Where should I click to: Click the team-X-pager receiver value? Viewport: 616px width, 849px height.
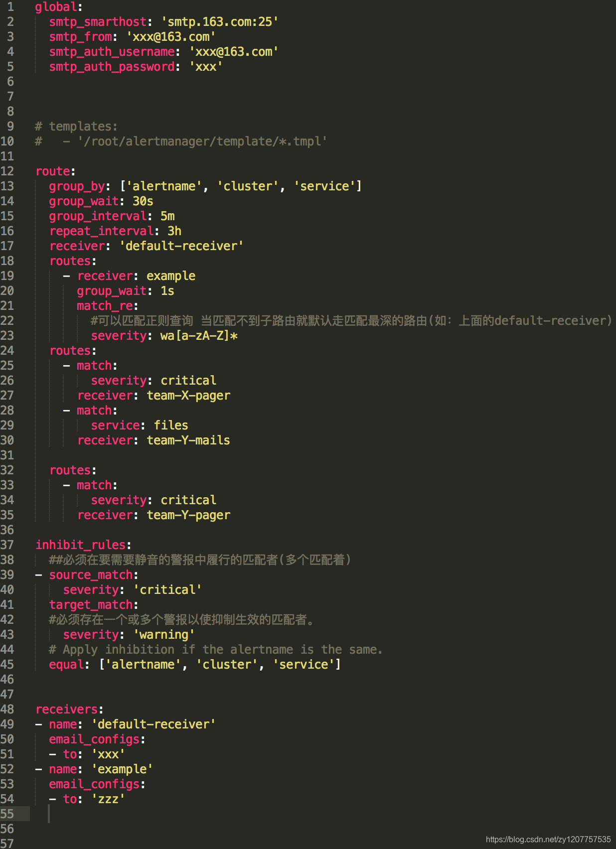click(188, 396)
